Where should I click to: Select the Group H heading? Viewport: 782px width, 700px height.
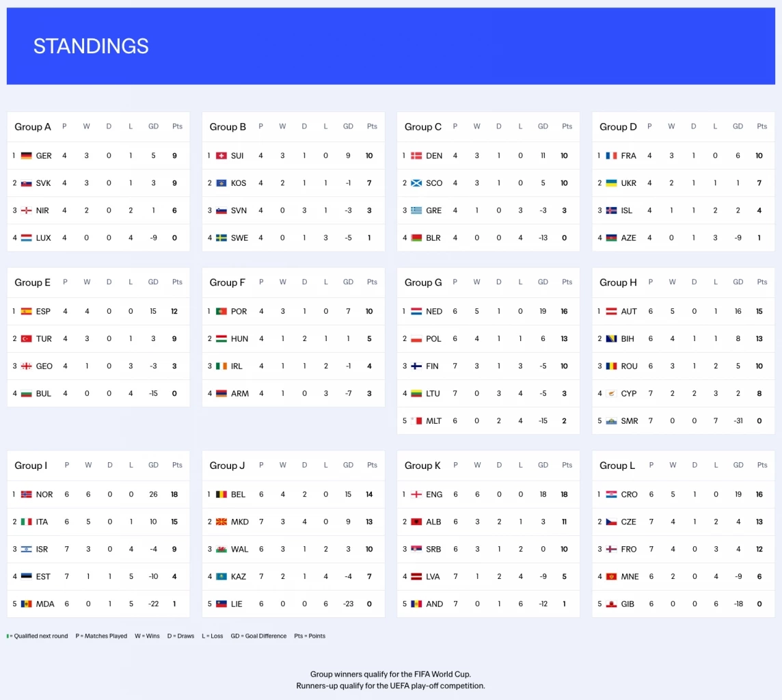point(618,282)
